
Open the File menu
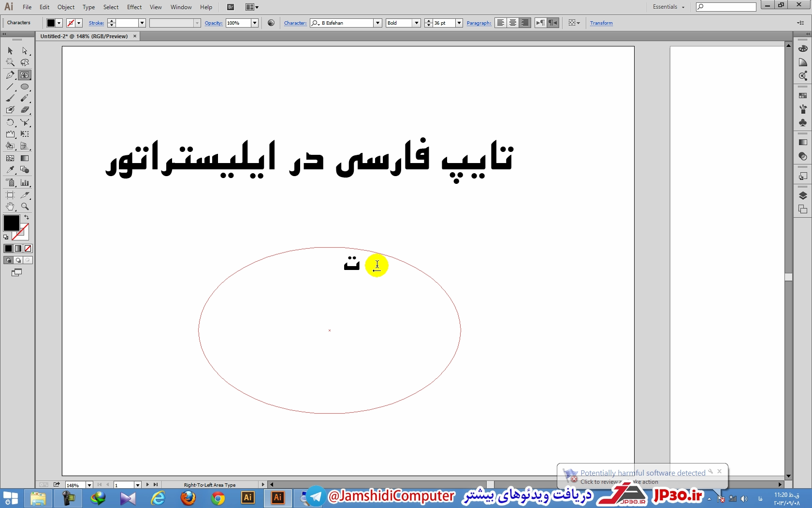[x=27, y=7]
